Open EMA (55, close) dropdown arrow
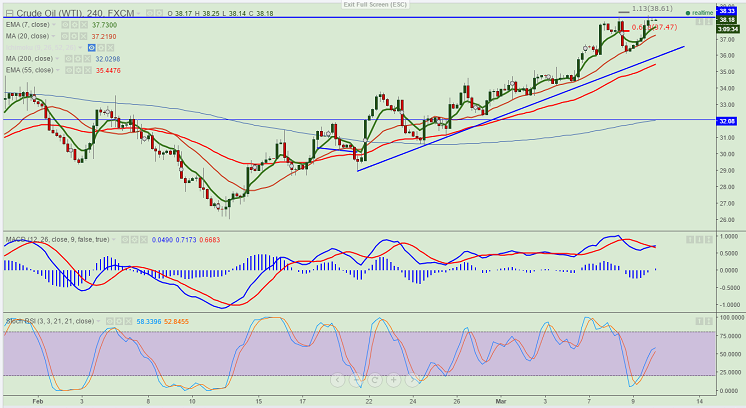This screenshot has width=746, height=408. 58,70
